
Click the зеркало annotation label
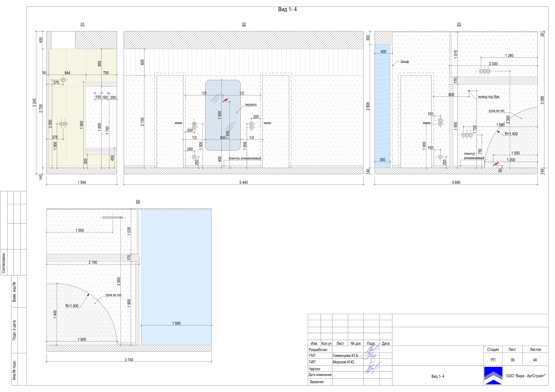[251, 105]
